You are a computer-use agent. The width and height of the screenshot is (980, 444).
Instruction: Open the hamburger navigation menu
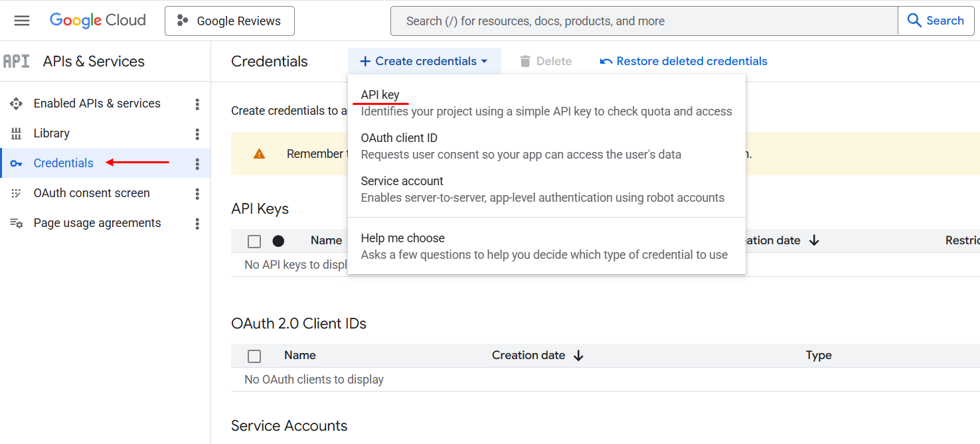pyautogui.click(x=22, y=21)
